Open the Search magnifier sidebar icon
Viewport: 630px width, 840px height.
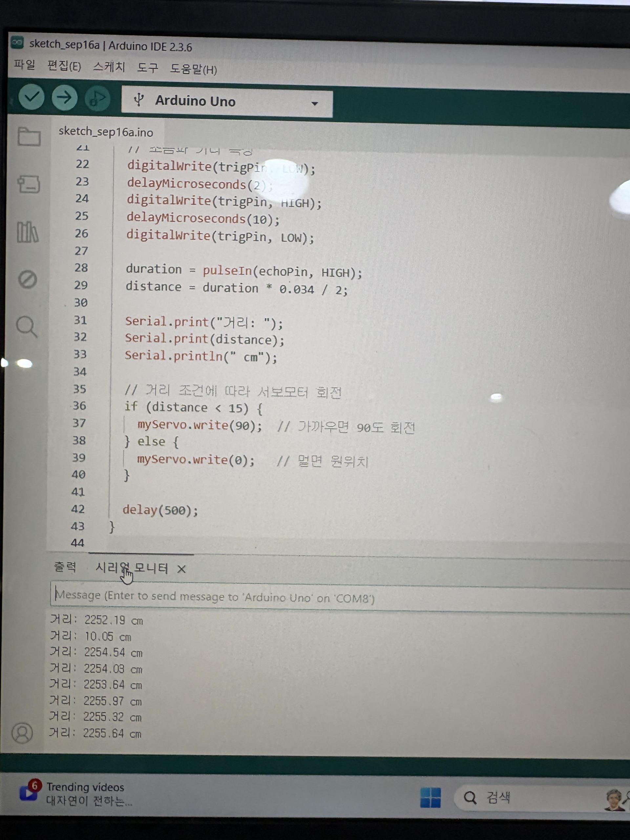[27, 326]
